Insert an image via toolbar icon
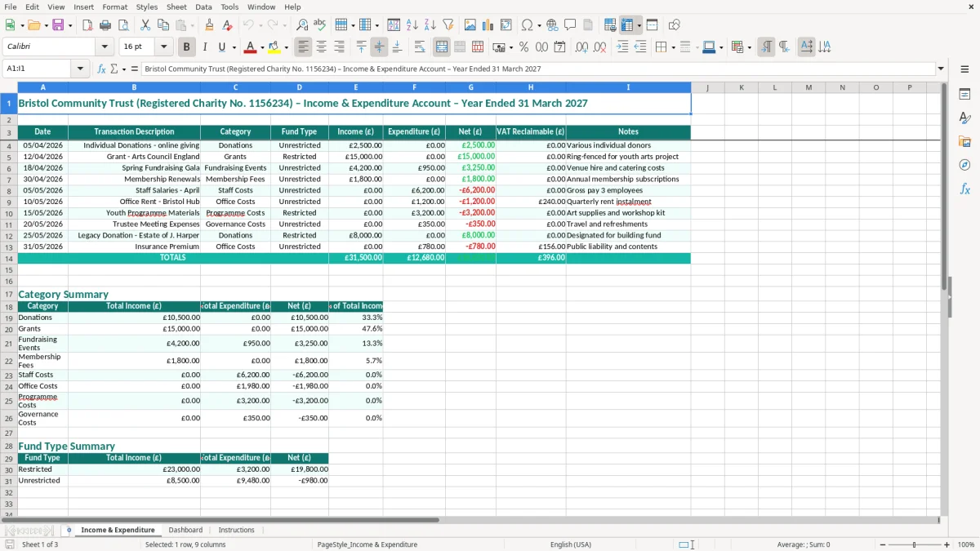Image resolution: width=980 pixels, height=551 pixels. coord(470,25)
